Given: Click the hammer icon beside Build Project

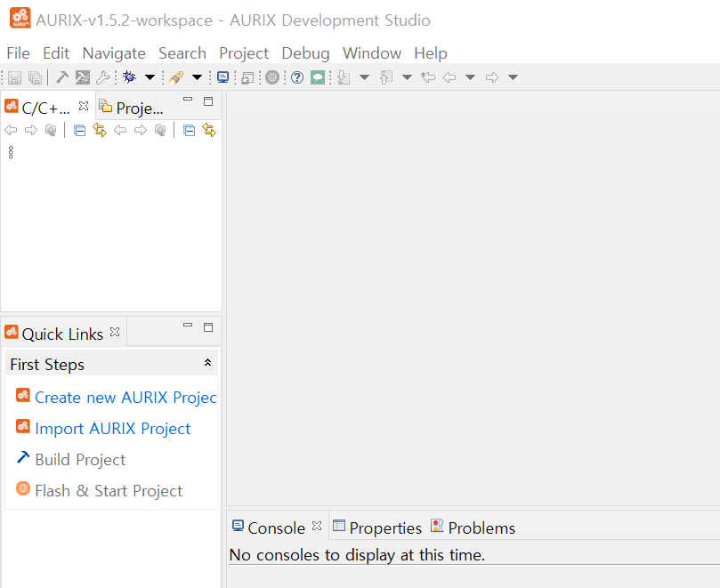Looking at the screenshot, I should (x=23, y=457).
